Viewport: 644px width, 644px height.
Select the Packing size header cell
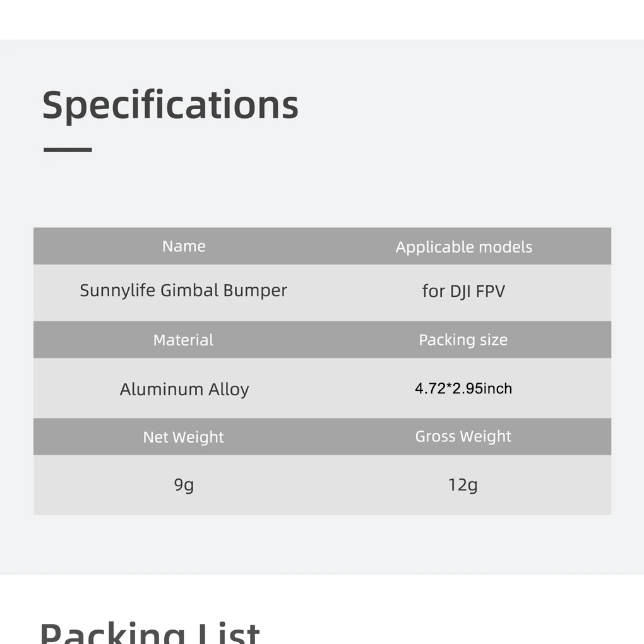point(463,340)
